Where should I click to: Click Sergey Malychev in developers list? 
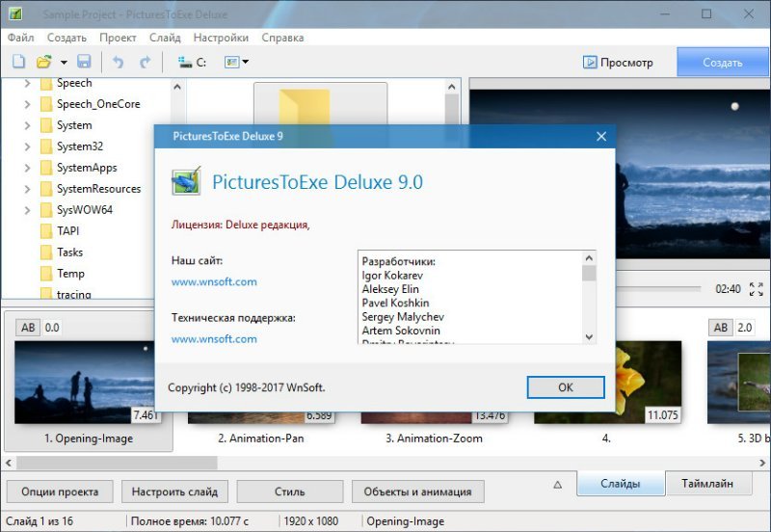point(403,317)
